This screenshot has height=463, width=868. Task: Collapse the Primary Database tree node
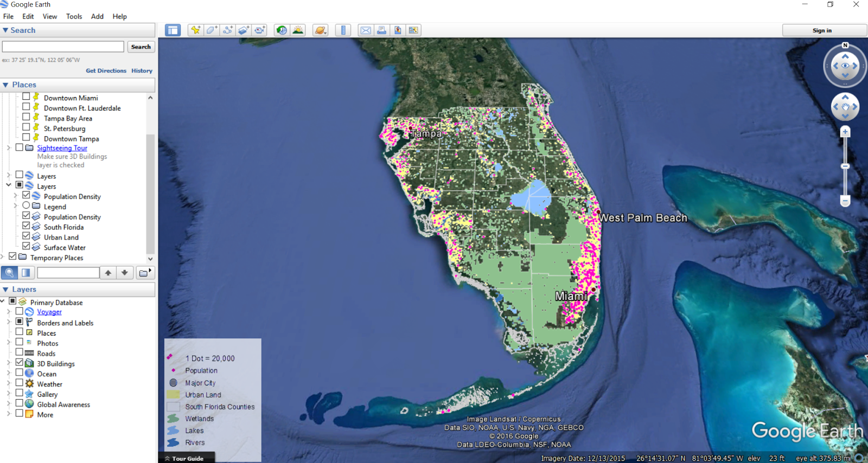click(3, 302)
